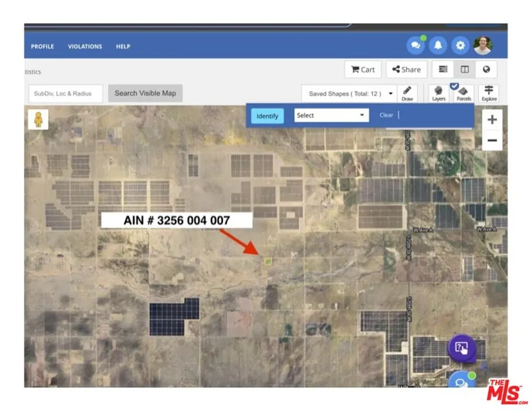Switch to split panel view
532x411 pixels.
point(464,69)
